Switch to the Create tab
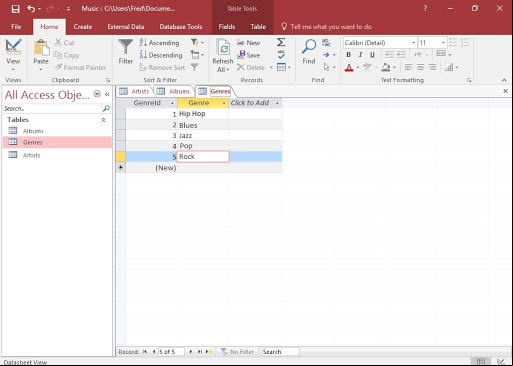Screen dimensions: 513x366 click(83, 27)
